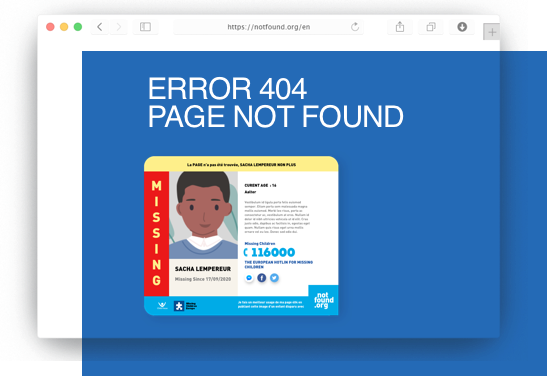Toggle the browser sidebar icon

coord(145,27)
